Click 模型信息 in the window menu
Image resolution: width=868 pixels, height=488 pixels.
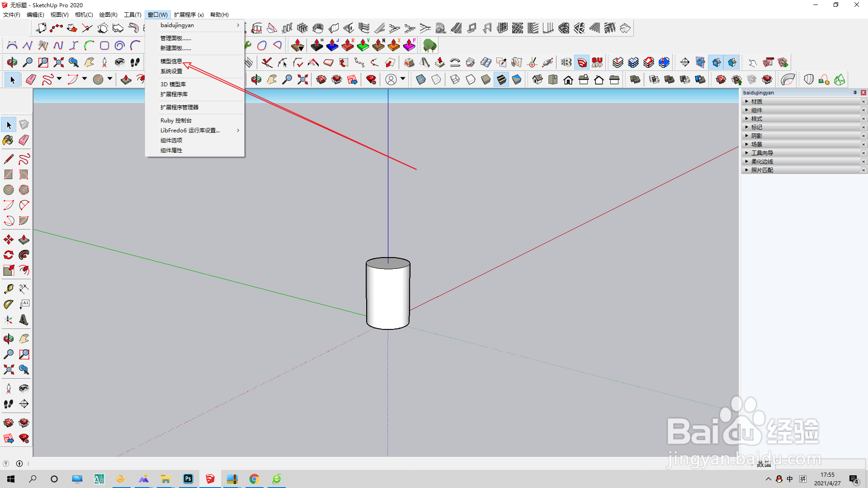tap(171, 61)
